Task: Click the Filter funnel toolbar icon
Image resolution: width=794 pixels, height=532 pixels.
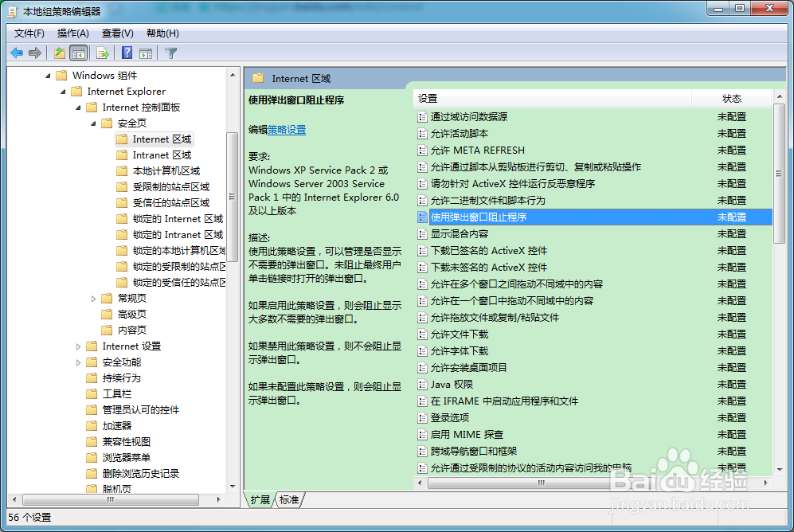Action: click(x=170, y=53)
